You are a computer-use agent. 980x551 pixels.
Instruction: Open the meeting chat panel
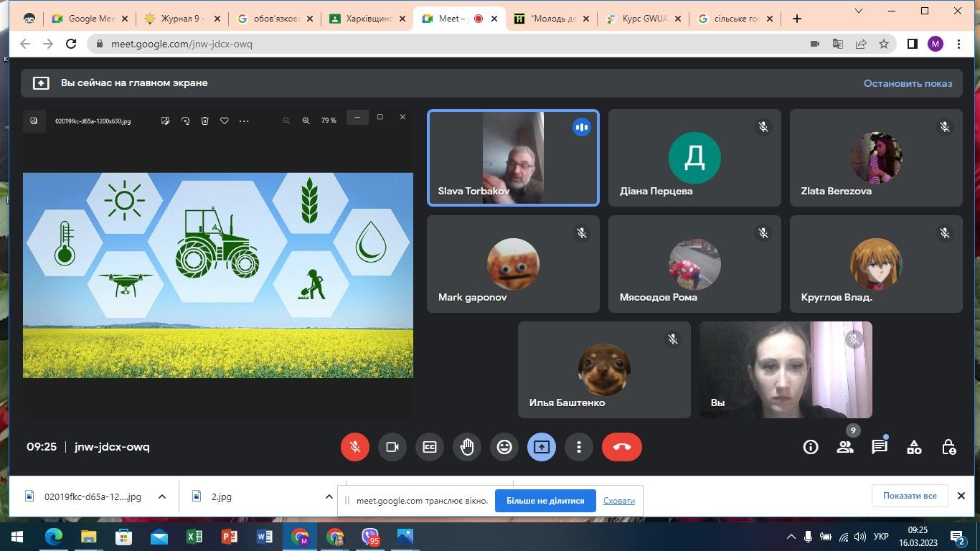coord(879,447)
